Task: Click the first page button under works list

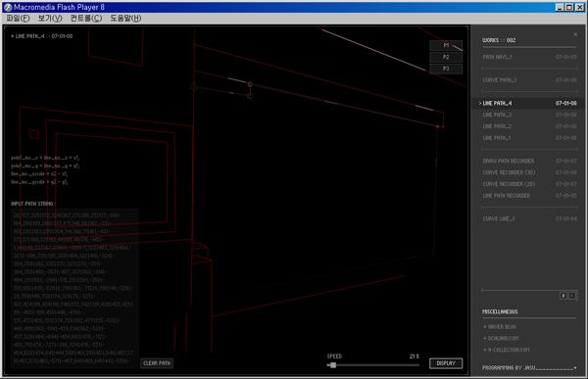Action: [x=563, y=296]
